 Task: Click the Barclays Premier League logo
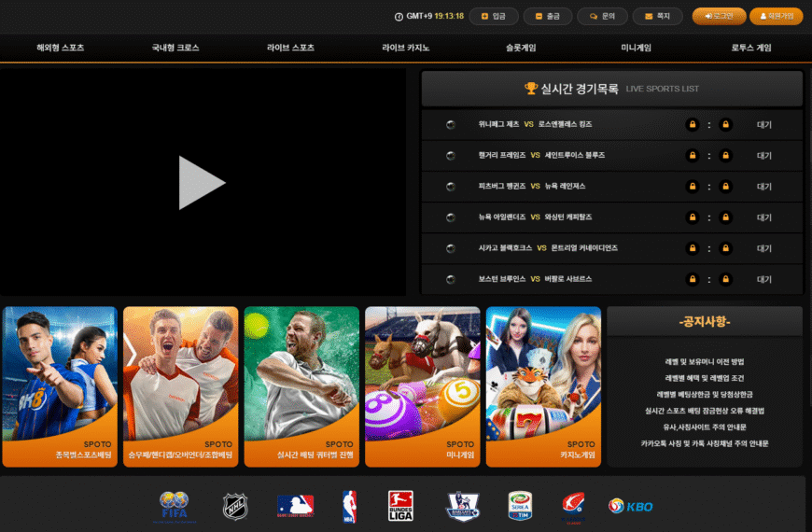click(462, 507)
